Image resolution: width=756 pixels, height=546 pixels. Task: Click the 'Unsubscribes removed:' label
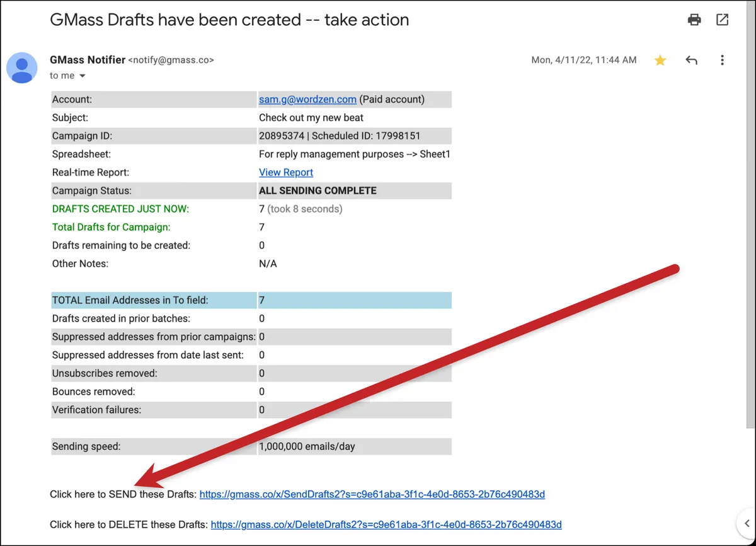tap(105, 374)
